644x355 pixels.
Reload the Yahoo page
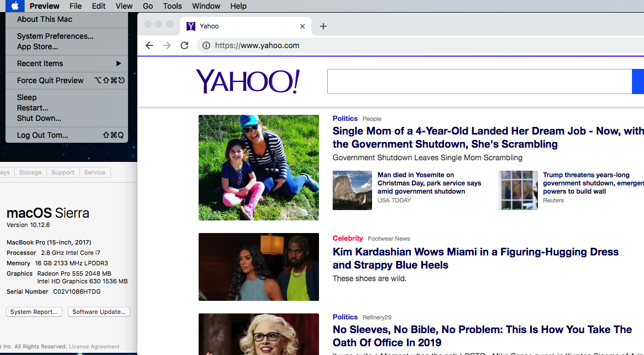coord(184,45)
